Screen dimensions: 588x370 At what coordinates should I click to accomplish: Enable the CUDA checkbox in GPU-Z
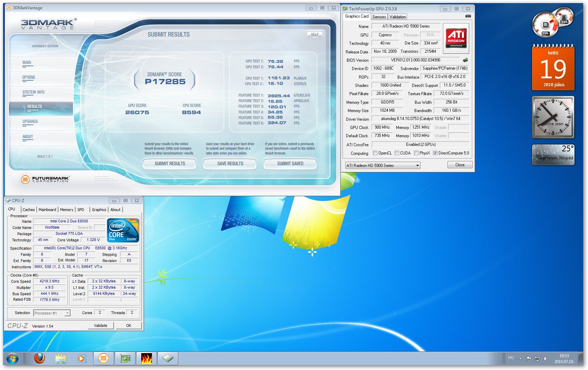pos(397,153)
